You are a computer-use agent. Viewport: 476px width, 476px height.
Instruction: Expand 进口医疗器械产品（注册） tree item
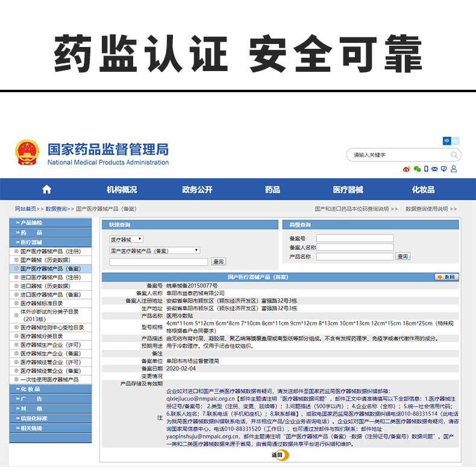[x=16, y=277]
